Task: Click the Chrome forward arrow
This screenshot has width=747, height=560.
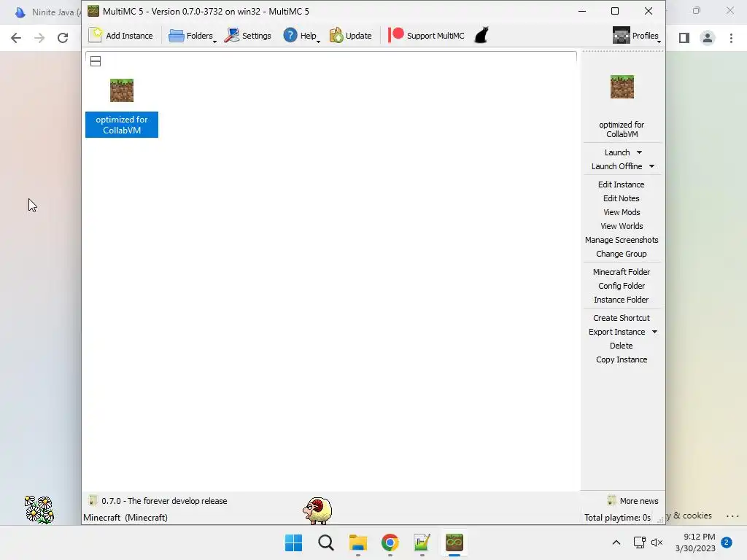Action: click(x=39, y=38)
